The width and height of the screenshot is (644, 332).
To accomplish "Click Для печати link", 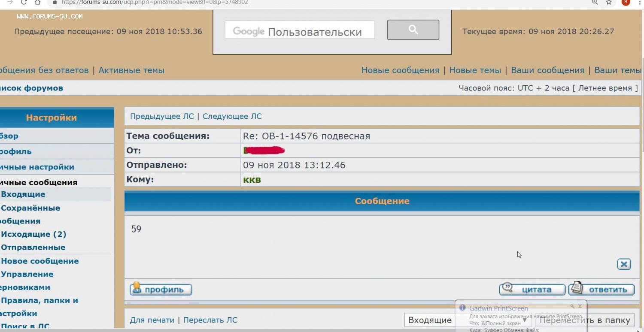I will [152, 320].
